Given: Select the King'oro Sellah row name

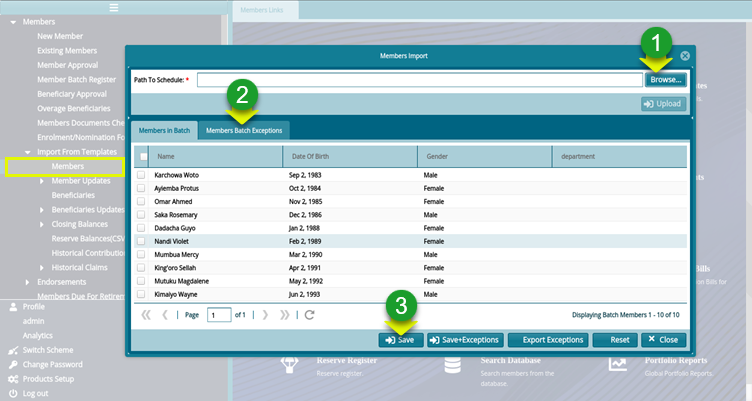Looking at the screenshot, I should coord(175,268).
